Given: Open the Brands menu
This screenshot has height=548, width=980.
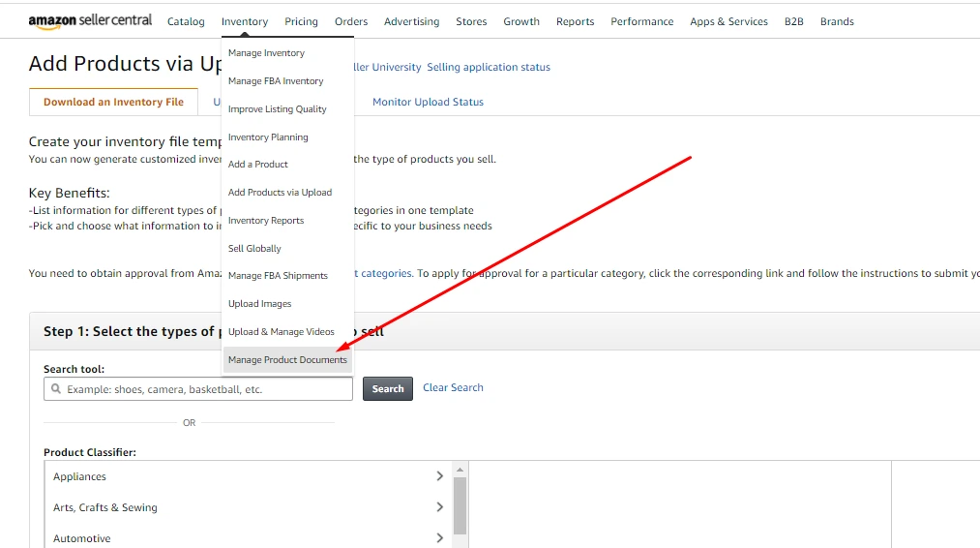Looking at the screenshot, I should tap(837, 21).
